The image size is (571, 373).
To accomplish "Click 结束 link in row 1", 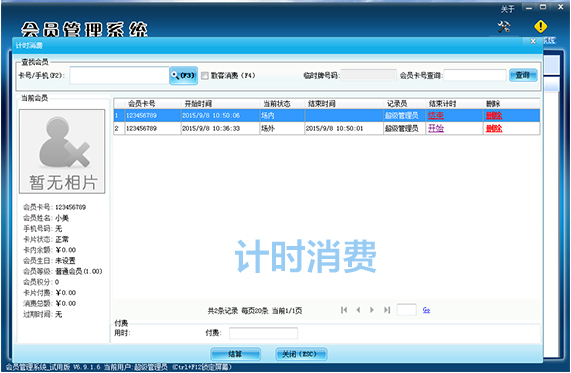I will (436, 115).
